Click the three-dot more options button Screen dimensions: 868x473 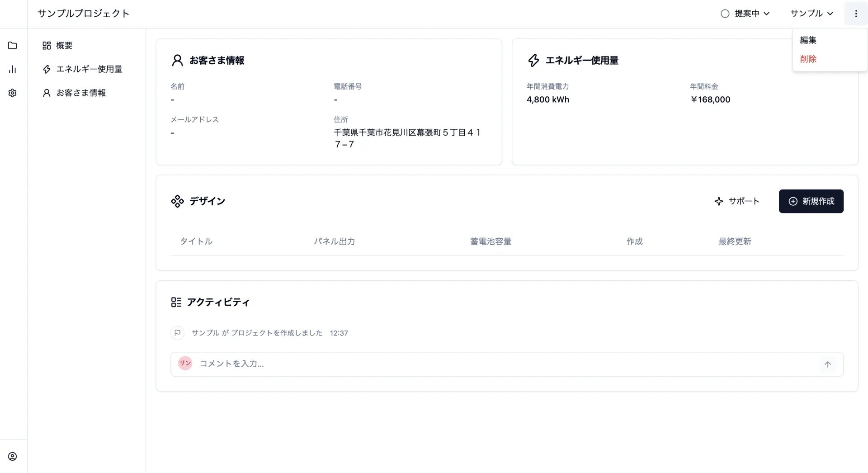coord(856,14)
